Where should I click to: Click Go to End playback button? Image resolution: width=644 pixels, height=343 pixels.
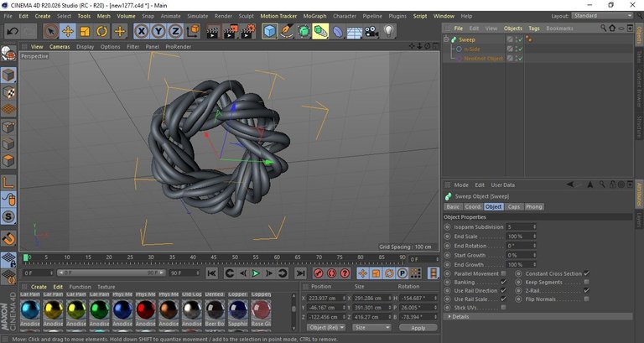click(x=301, y=273)
